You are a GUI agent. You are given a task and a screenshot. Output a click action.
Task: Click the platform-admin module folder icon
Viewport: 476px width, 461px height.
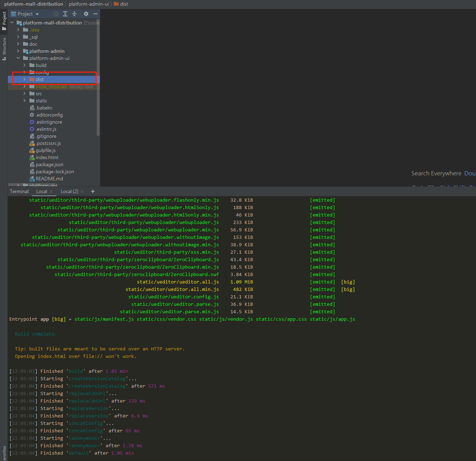click(26, 51)
